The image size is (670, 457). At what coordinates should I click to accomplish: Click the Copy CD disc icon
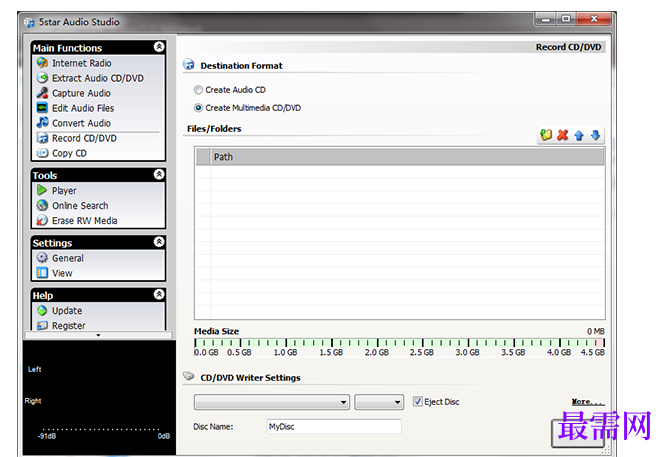pos(42,153)
